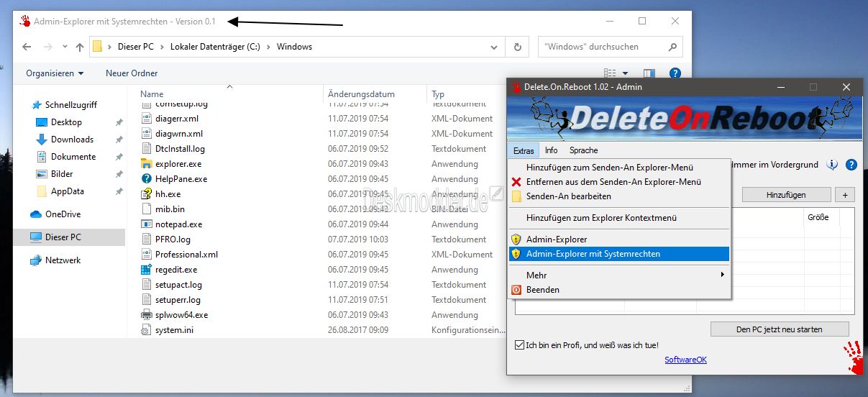This screenshot has height=397, width=868.
Task: Select file Professional.xml
Action: point(186,255)
